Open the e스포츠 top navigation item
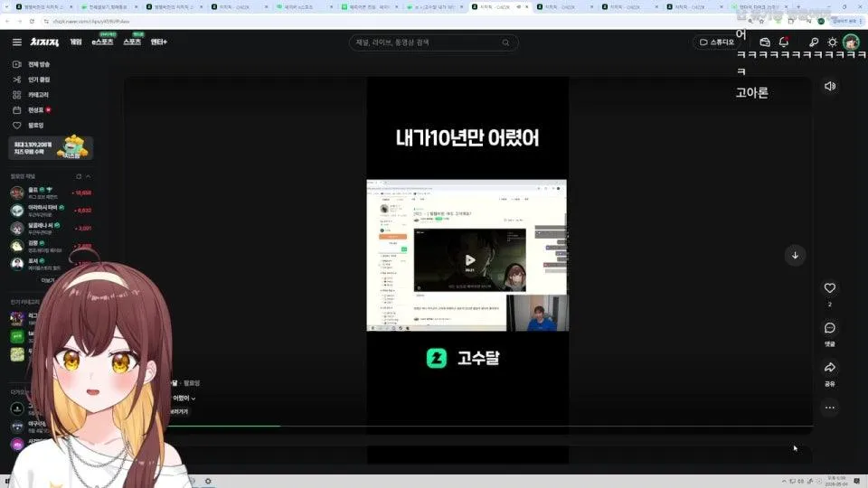868x488 pixels. tap(102, 42)
